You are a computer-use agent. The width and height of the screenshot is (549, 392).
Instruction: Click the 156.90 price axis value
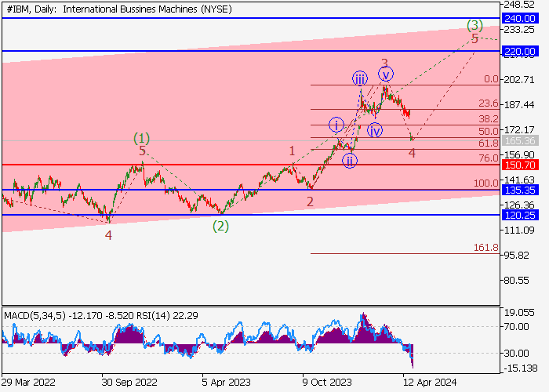[x=519, y=154]
